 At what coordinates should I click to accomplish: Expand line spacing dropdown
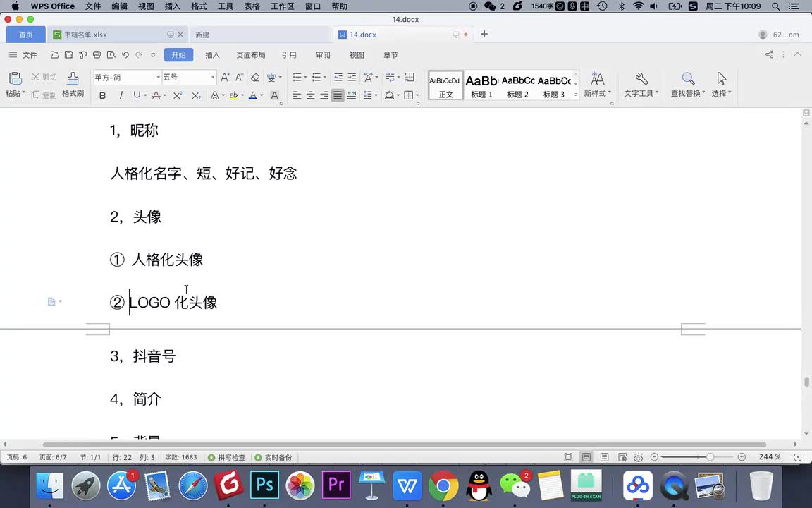click(x=376, y=95)
